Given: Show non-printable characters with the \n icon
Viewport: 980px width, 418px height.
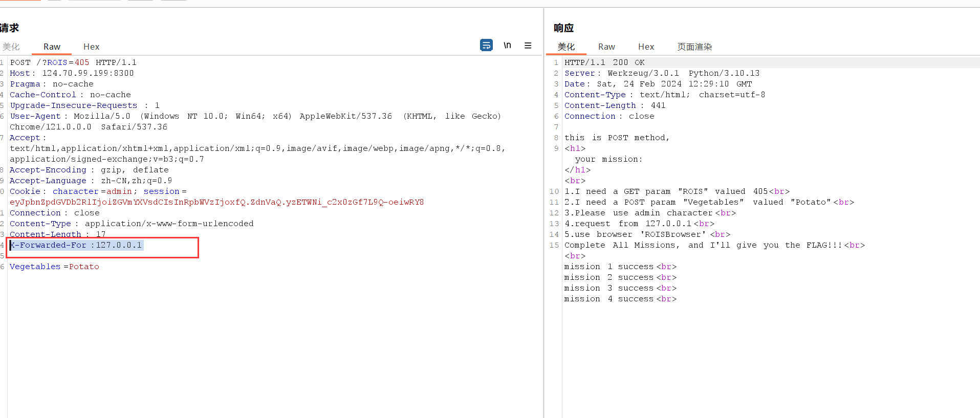Looking at the screenshot, I should pos(507,46).
